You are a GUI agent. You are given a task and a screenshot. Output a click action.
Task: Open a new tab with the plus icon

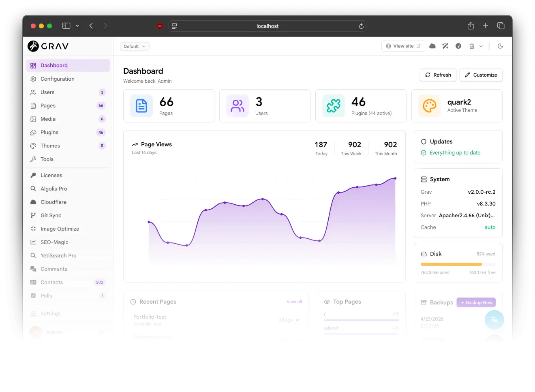(x=486, y=26)
